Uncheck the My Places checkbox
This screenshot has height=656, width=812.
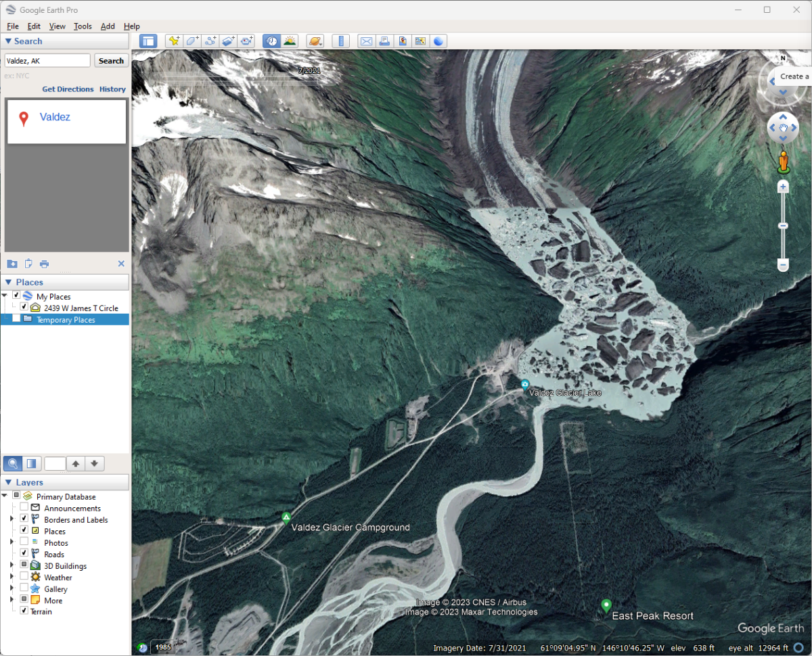(x=17, y=296)
